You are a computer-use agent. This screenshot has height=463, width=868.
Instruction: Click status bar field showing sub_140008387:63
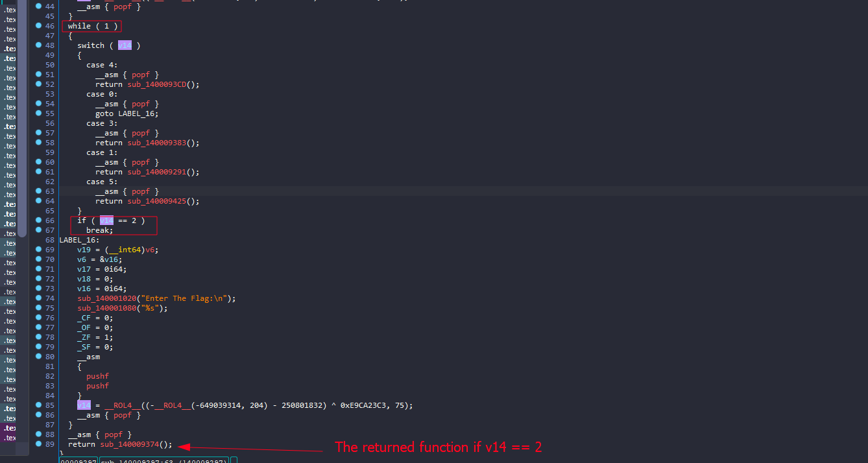coord(163,461)
